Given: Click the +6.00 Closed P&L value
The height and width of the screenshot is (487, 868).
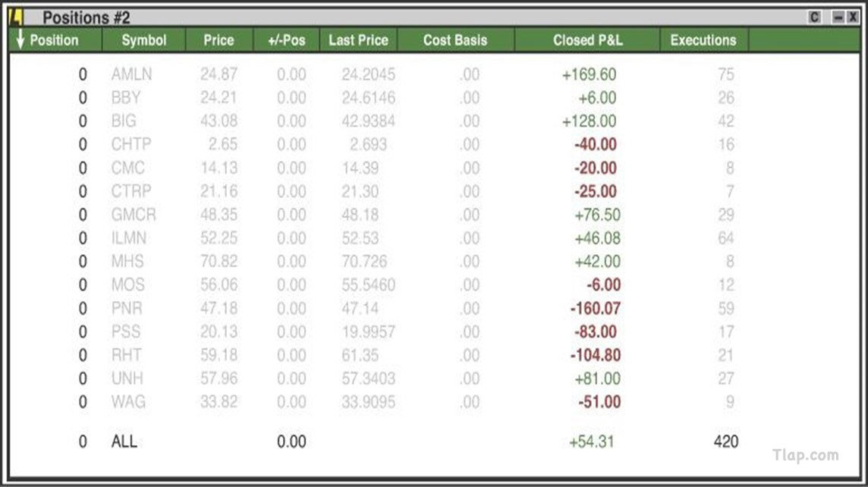Looking at the screenshot, I should [x=597, y=97].
